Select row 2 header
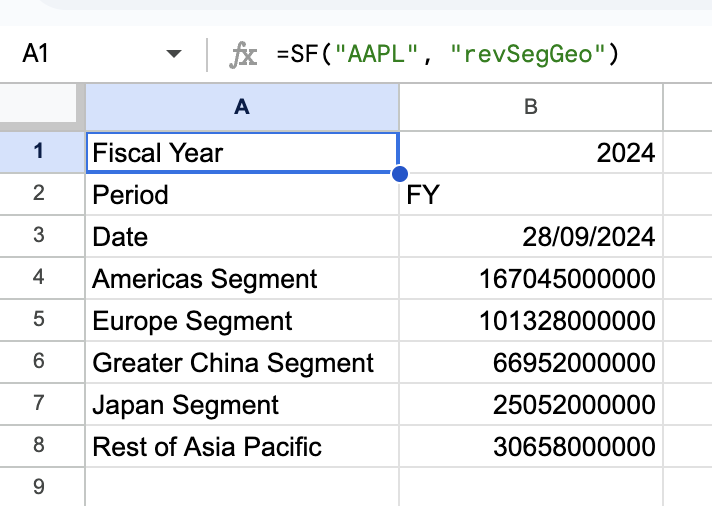Screen dimensions: 712x506 [x=42, y=194]
